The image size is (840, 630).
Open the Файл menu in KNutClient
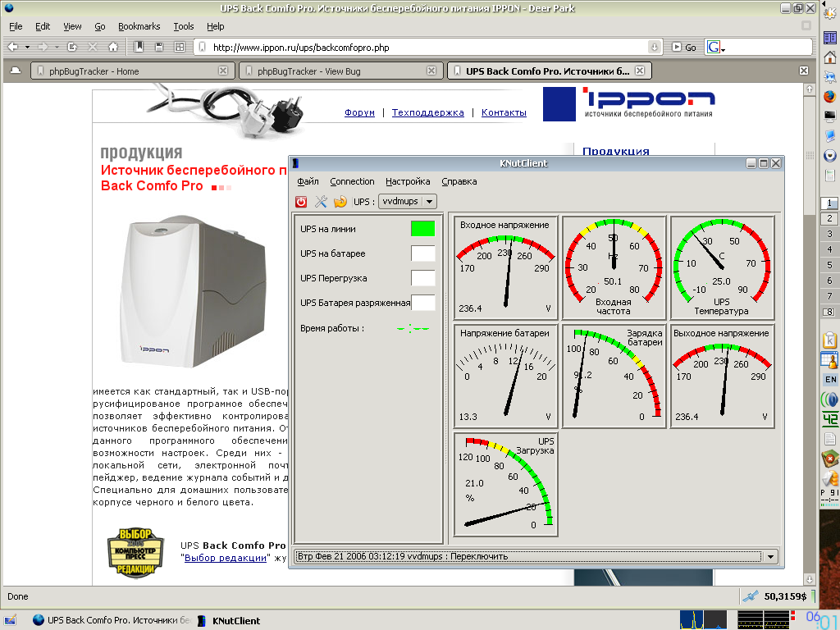[x=308, y=181]
